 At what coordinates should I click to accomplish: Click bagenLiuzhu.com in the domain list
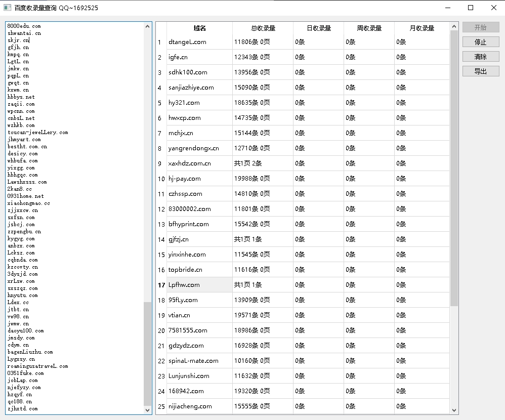click(30, 352)
